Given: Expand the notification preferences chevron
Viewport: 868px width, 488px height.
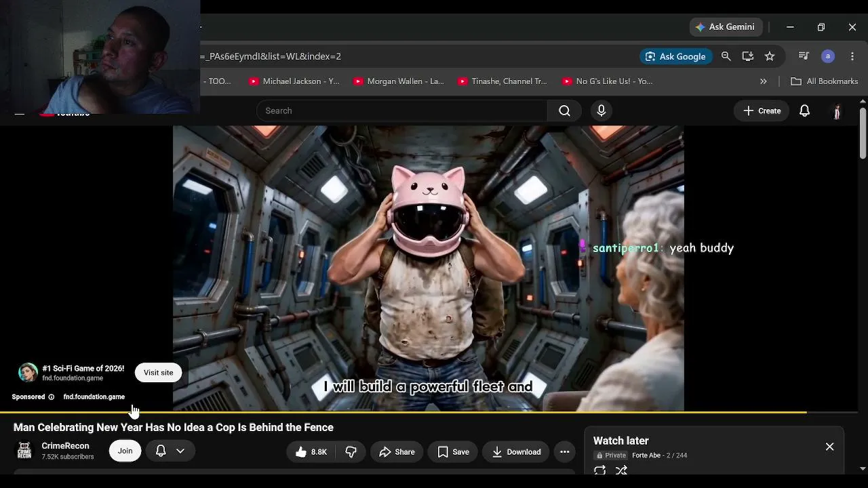Looking at the screenshot, I should 180,451.
